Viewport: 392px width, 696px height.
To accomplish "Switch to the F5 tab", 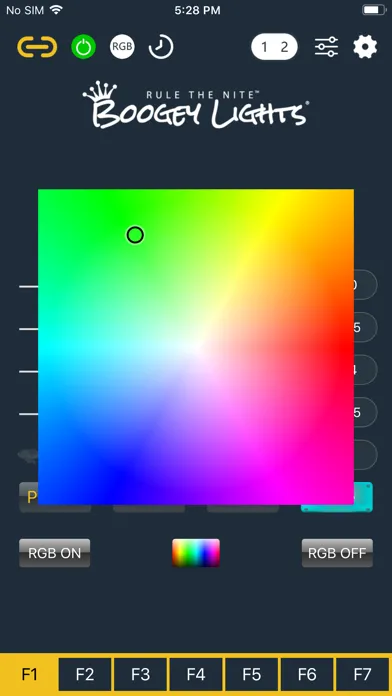I will [251, 675].
